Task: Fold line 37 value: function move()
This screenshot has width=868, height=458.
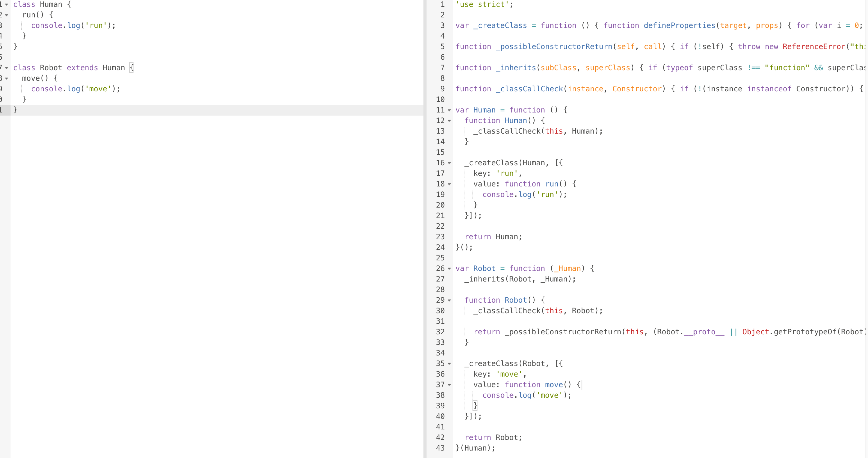Action: [x=449, y=385]
